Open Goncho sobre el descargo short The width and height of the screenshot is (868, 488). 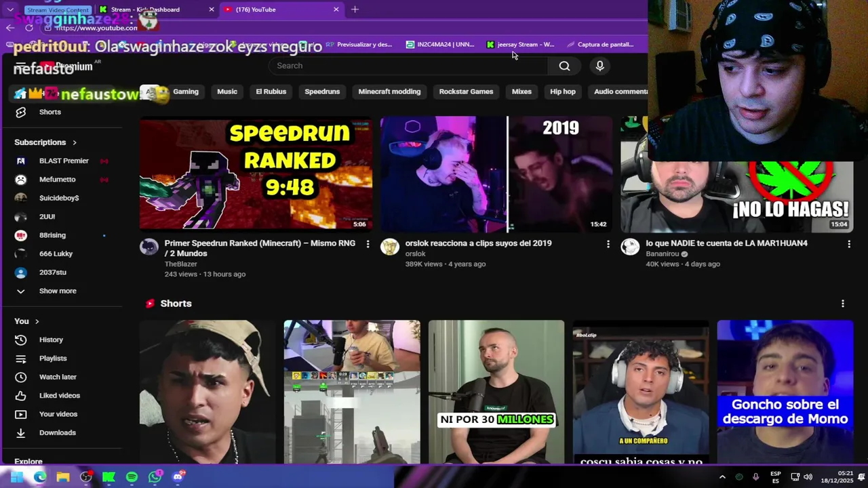pyautogui.click(x=785, y=392)
